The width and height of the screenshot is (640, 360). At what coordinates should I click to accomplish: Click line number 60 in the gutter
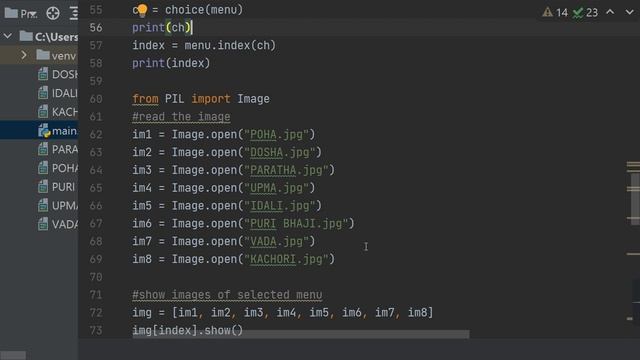point(96,99)
